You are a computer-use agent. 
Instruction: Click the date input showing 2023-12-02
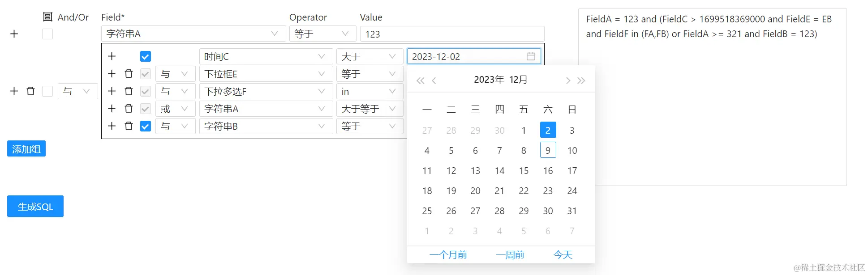(473, 56)
